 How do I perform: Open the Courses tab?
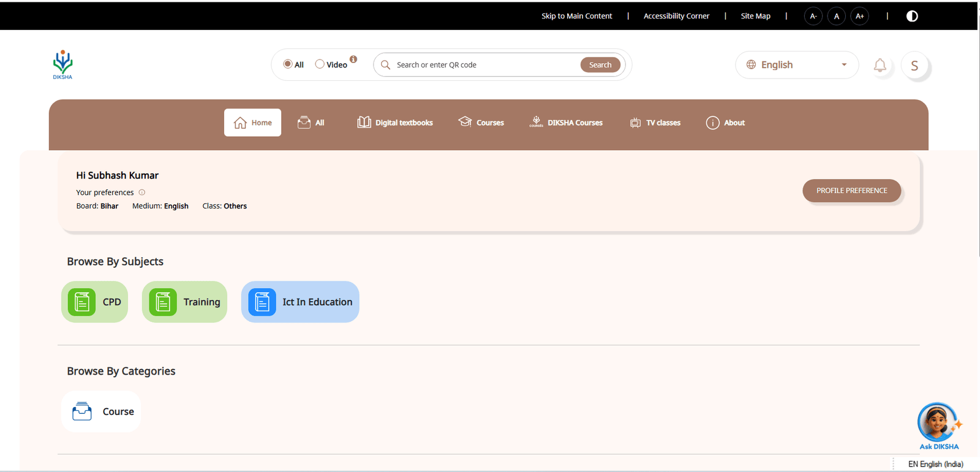tap(481, 123)
